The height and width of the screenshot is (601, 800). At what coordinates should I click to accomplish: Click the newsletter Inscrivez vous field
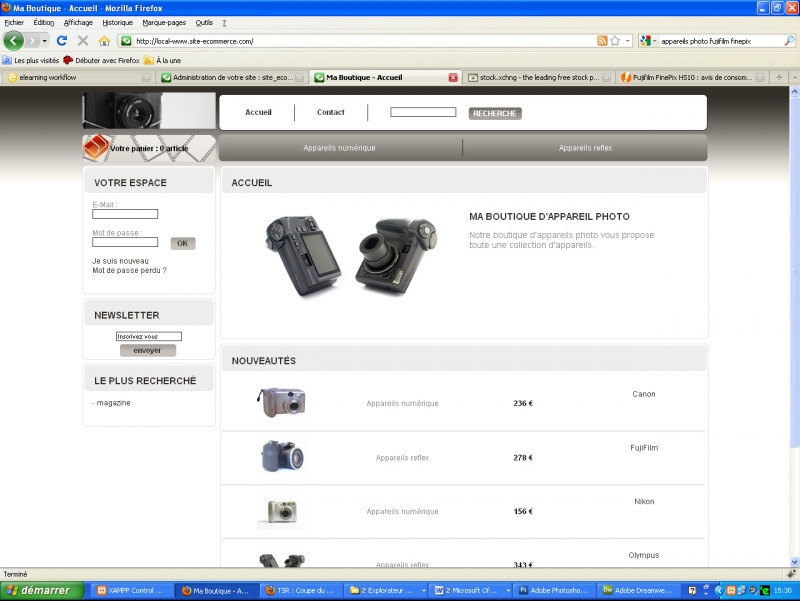coord(148,336)
